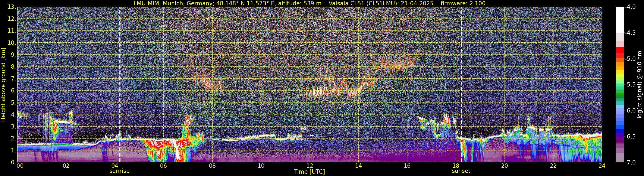This screenshot has width=644, height=176.
Task: Click the height axis tick '13.'
Action: [x=12, y=7]
